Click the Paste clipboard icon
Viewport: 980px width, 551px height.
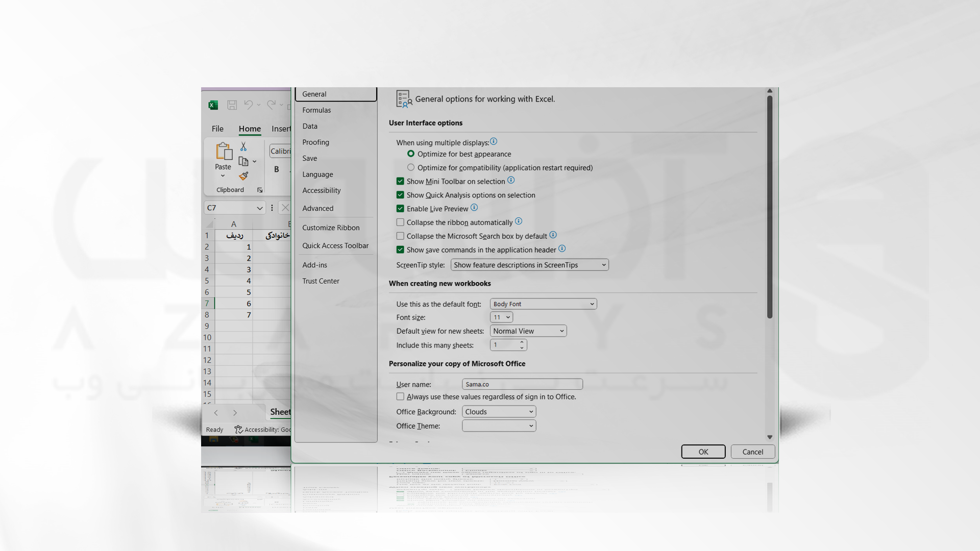pyautogui.click(x=224, y=152)
